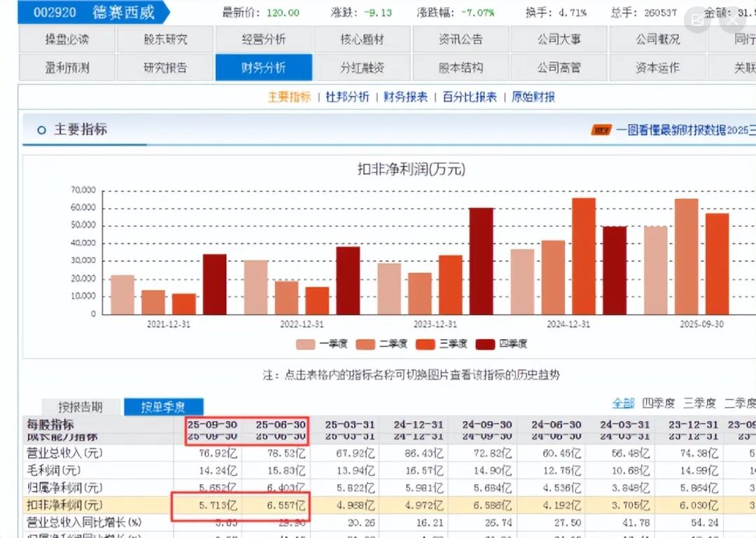This screenshot has height=538, width=756.
Task: Click 扣非净利润(元) indicator name
Action: point(64,505)
